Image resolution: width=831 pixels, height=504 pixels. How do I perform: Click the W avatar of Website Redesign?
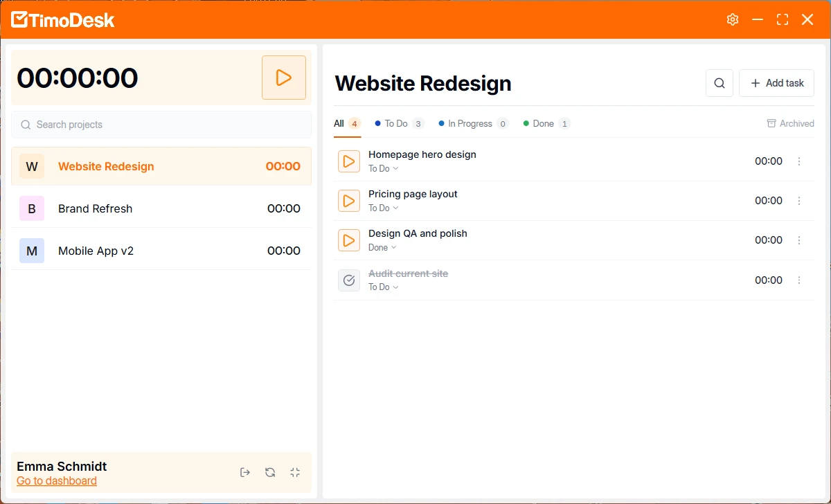32,166
